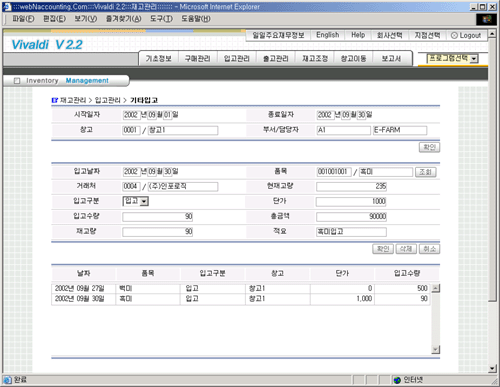Click the E-FARM person field
This screenshot has height=387, width=500.
click(x=400, y=130)
